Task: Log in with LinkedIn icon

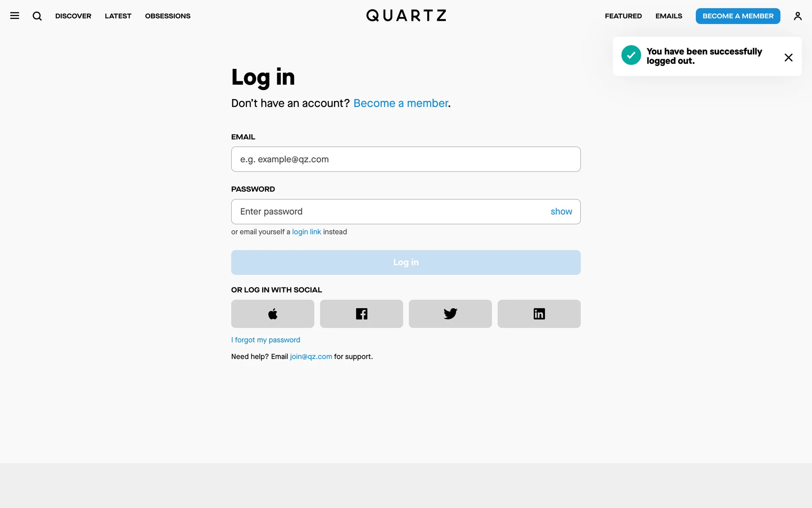Action: 539,314
